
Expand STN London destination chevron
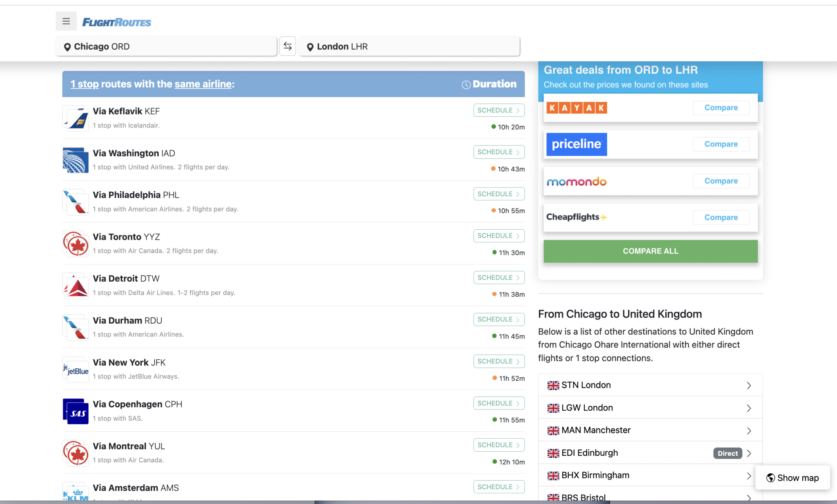pos(749,385)
